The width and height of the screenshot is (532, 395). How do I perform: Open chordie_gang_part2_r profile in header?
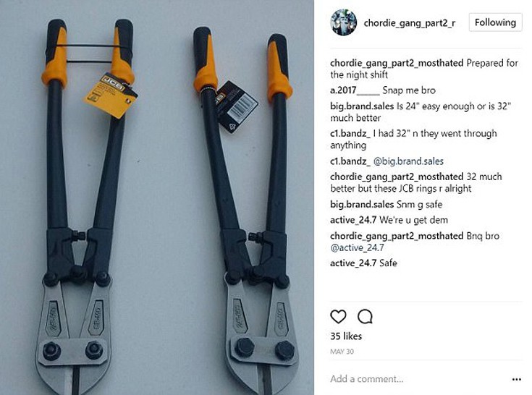click(410, 23)
